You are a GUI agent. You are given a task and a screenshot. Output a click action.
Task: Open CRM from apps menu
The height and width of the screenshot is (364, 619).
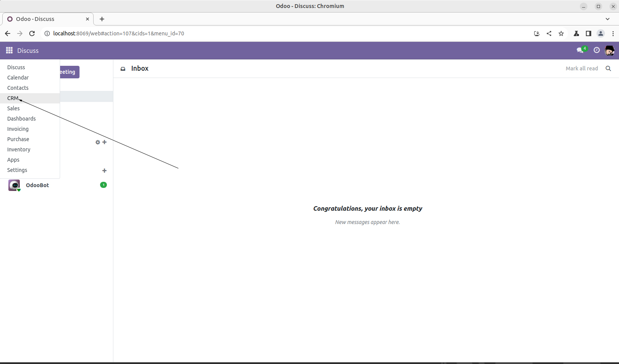13,98
